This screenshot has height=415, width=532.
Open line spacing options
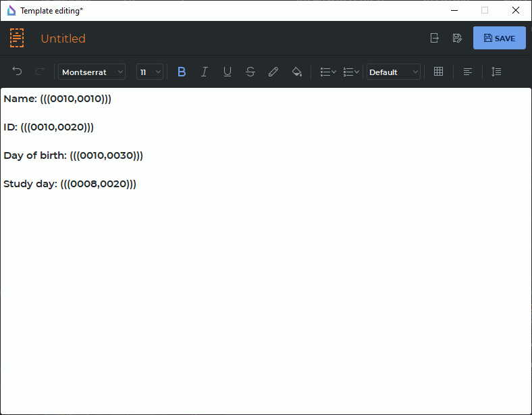click(x=496, y=72)
